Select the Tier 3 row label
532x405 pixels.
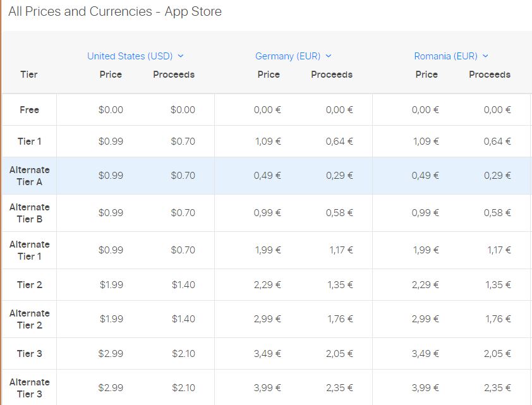click(x=30, y=354)
